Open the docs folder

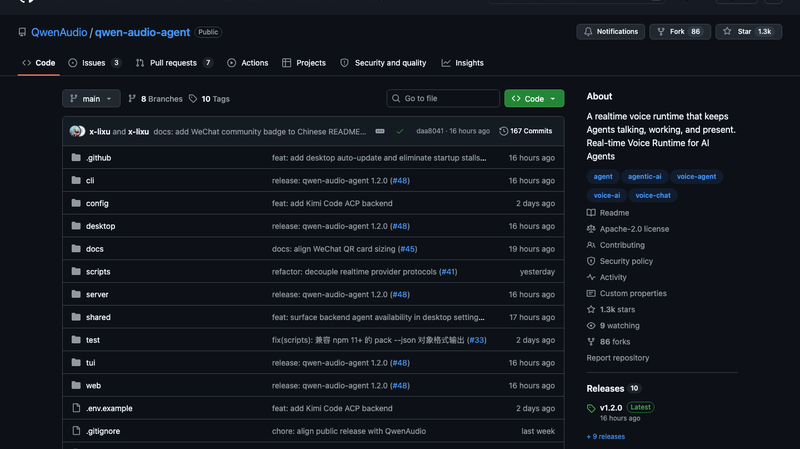pos(94,249)
